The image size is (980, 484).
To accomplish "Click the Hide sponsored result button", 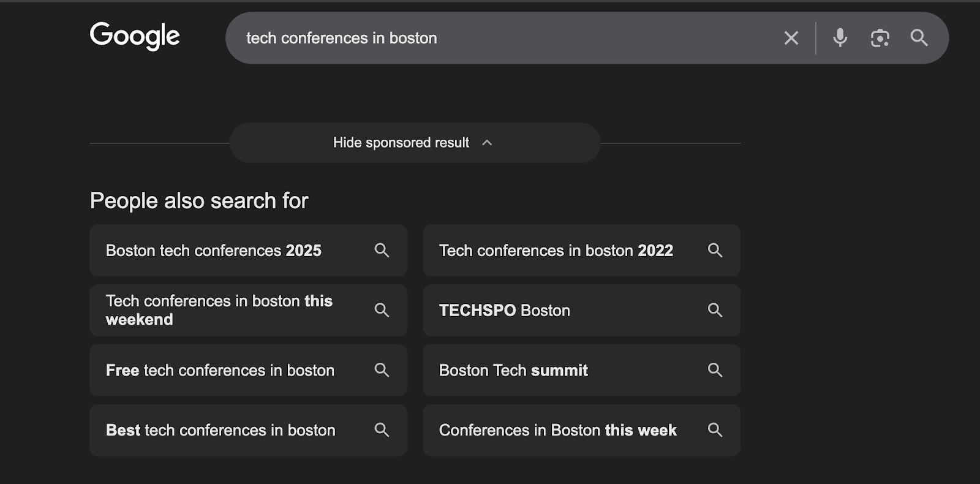I will click(415, 143).
